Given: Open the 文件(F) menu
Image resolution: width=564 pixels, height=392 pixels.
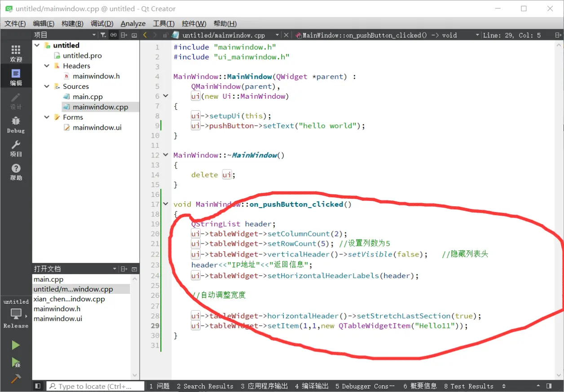Looking at the screenshot, I should tap(15, 24).
